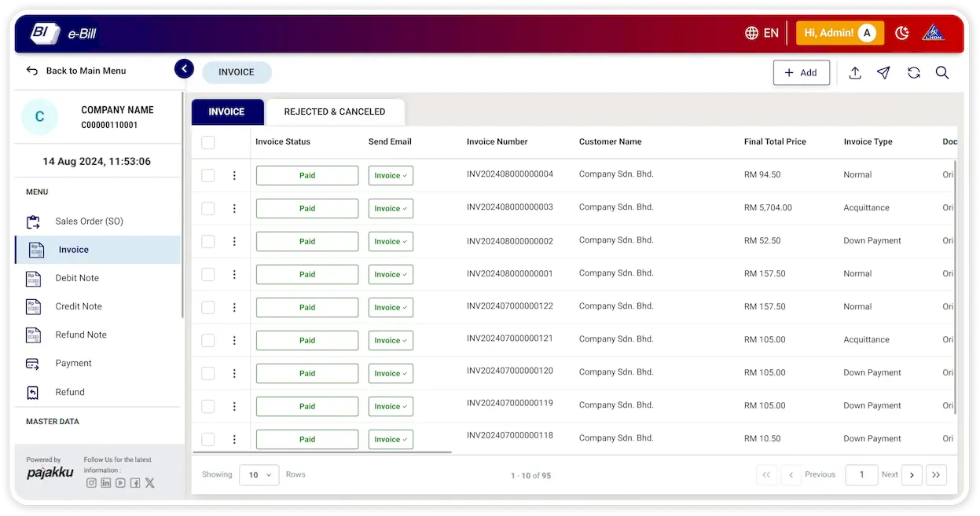980x516 pixels.
Task: Tick checkbox for invoice INV202407000000121
Action: 208,340
